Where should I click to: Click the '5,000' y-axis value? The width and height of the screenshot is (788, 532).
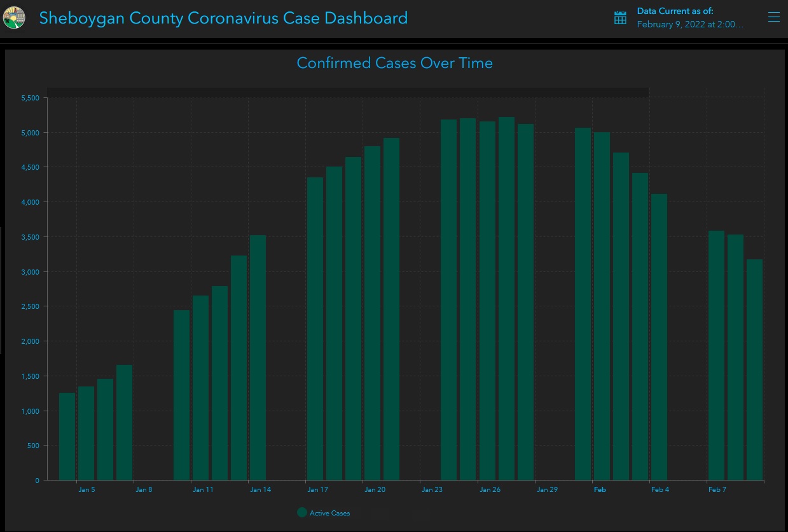point(31,133)
